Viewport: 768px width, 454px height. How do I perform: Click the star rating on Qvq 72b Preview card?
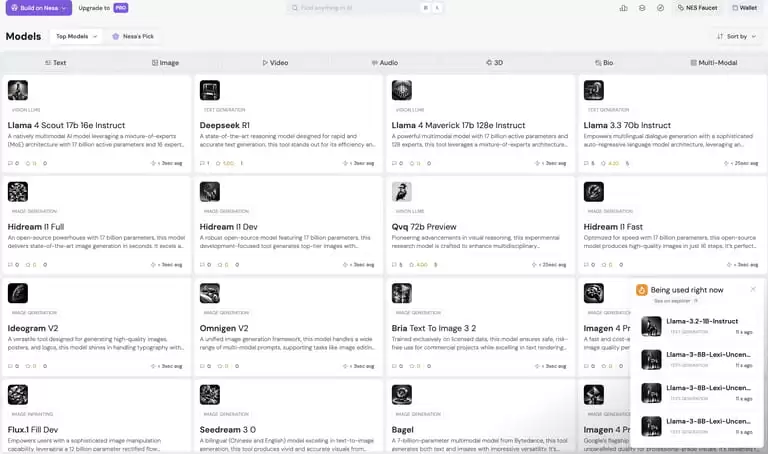(x=418, y=264)
